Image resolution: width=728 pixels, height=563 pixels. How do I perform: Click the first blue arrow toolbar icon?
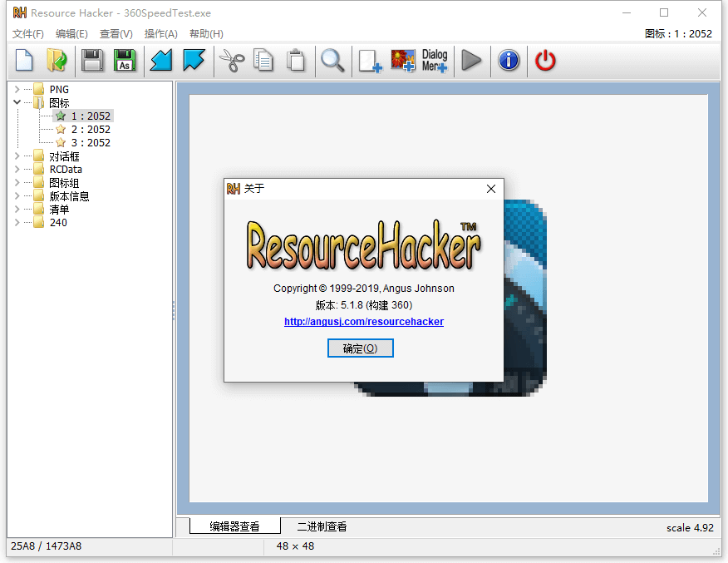[x=161, y=61]
